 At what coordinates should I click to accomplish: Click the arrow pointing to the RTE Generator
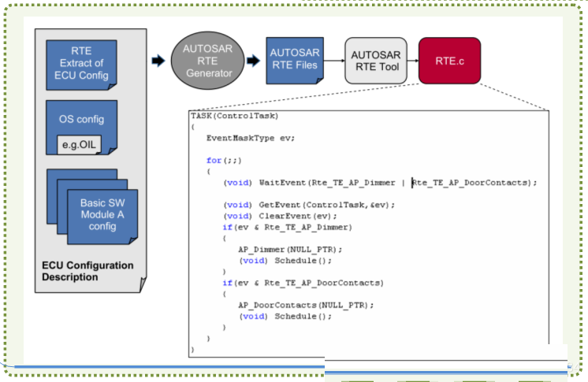click(x=158, y=61)
